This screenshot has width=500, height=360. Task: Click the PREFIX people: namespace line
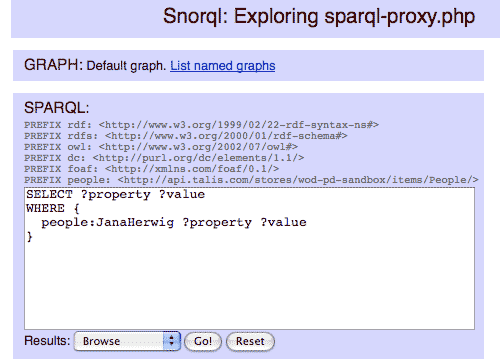pos(251,180)
